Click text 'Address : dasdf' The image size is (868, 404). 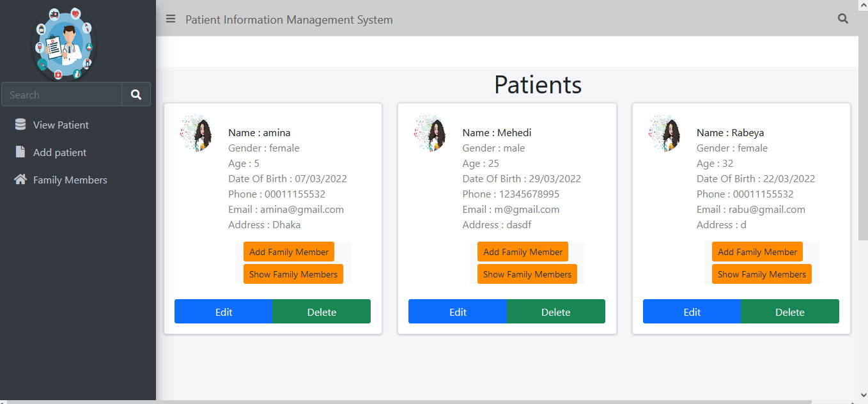click(x=497, y=225)
